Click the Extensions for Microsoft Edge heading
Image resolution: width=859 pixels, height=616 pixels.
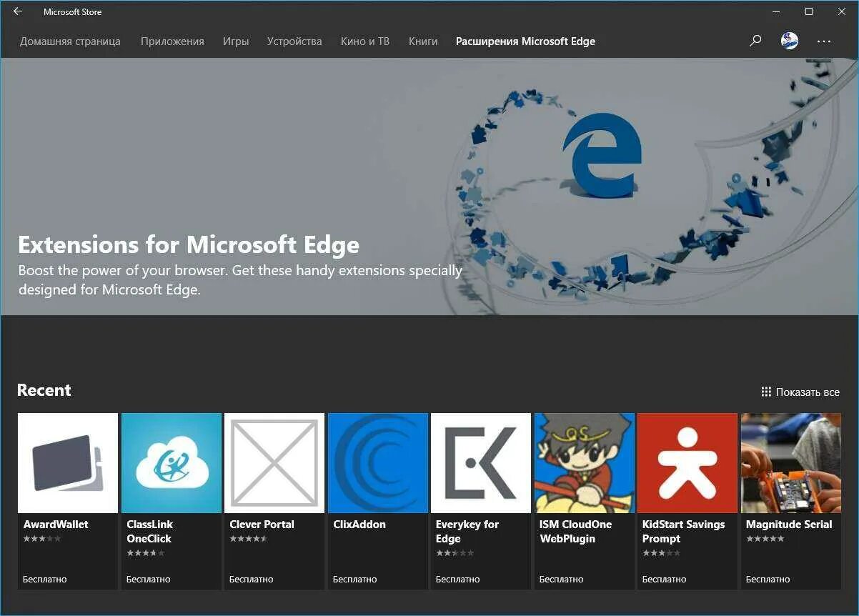(x=189, y=245)
